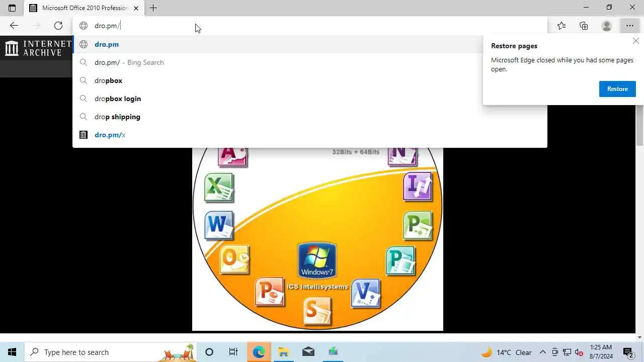Click the InfoPath icon in the image
Image resolution: width=644 pixels, height=362 pixels.
pyautogui.click(x=418, y=186)
